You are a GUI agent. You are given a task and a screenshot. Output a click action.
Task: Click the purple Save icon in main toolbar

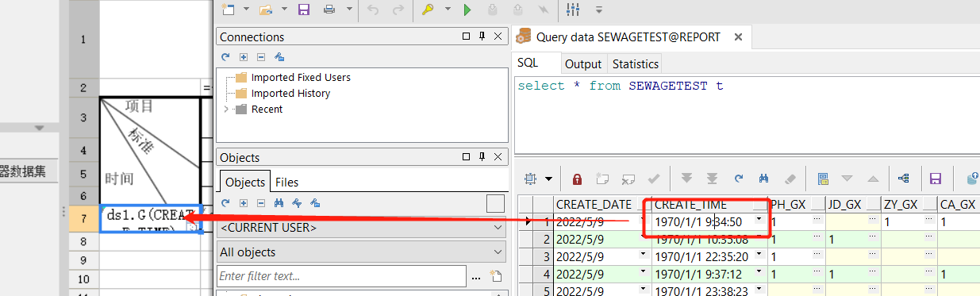[304, 10]
